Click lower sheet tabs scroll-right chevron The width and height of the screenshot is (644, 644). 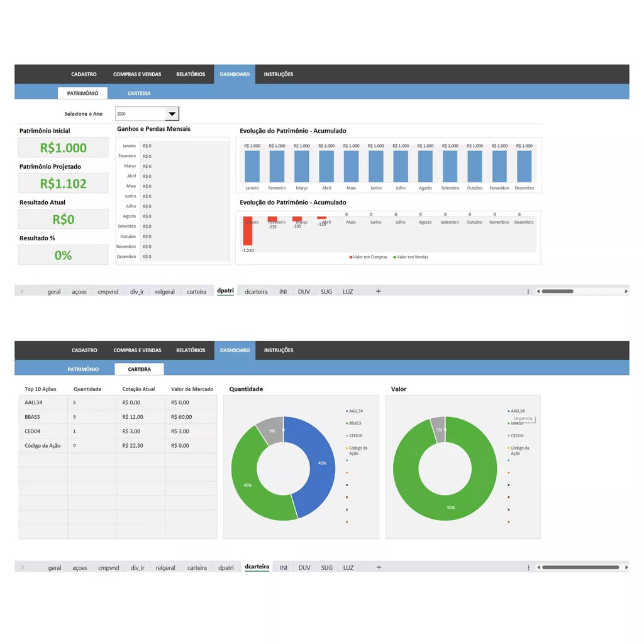pos(23,567)
